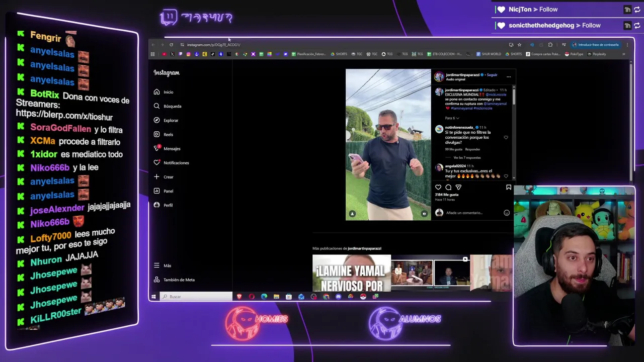644x362 pixels.
Task: Like notinfovenezuela_ comment
Action: pos(506,137)
